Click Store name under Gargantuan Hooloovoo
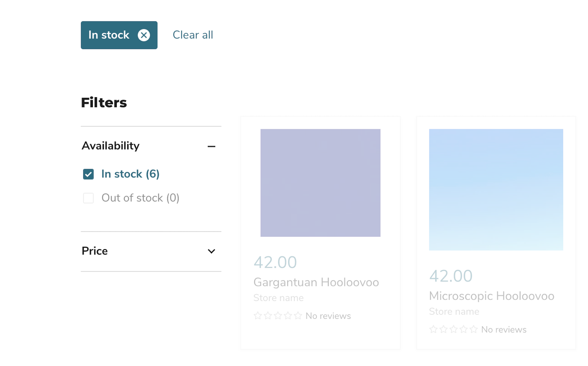Screen dimensions: 588x366 click(x=278, y=298)
